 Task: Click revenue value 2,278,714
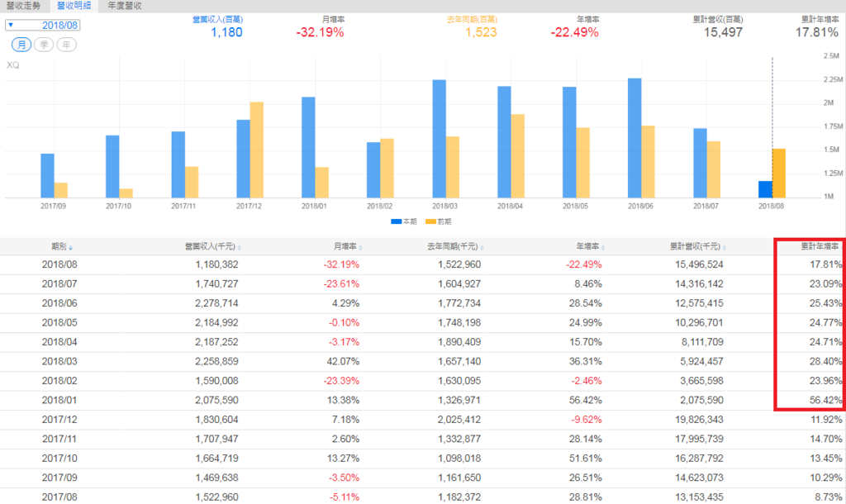[x=216, y=303]
